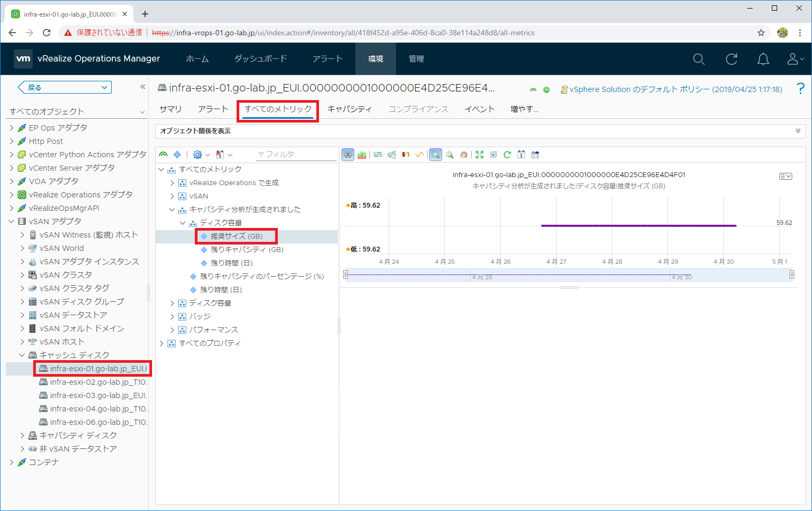Switch to the イベント tab
812x511 pixels.
point(480,109)
